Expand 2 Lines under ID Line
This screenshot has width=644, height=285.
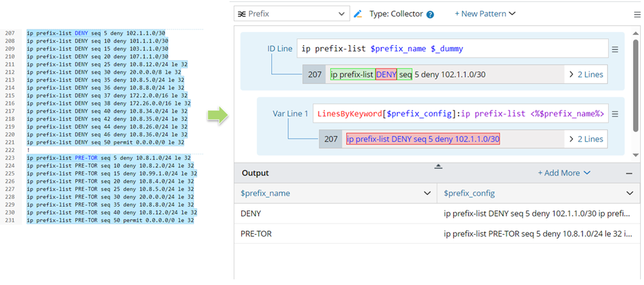coord(586,75)
